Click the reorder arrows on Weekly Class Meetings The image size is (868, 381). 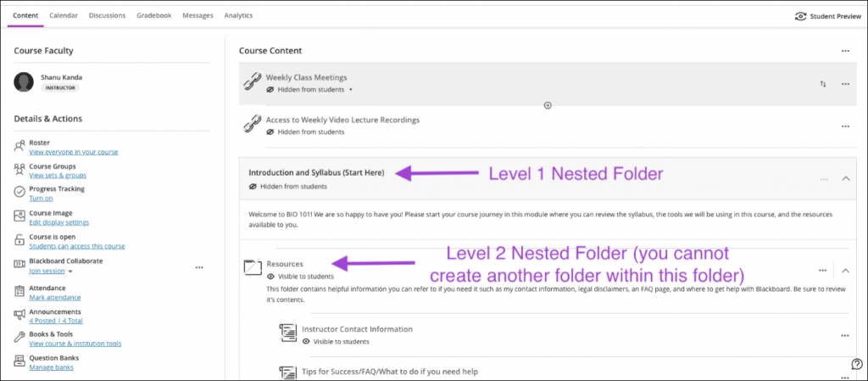coord(822,84)
